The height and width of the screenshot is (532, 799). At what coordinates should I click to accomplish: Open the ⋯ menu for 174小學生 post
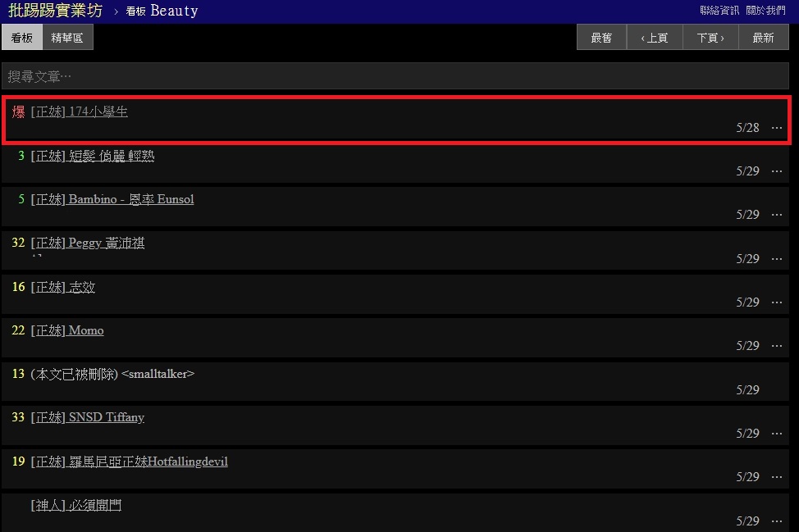coord(776,128)
